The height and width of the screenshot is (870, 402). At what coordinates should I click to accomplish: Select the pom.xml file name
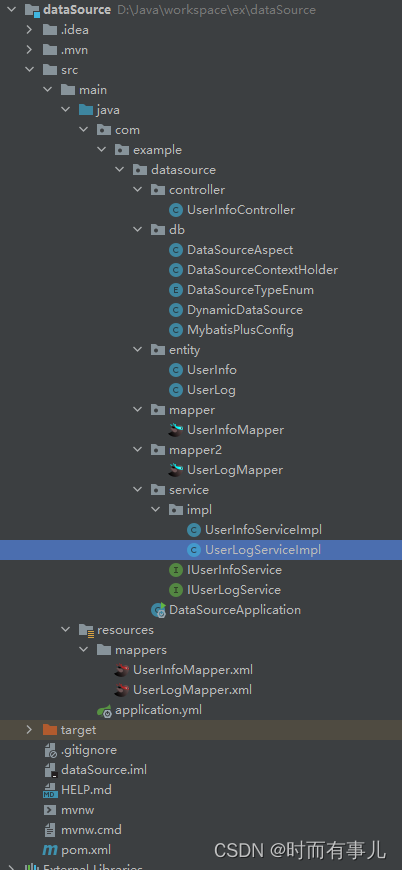[x=86, y=850]
